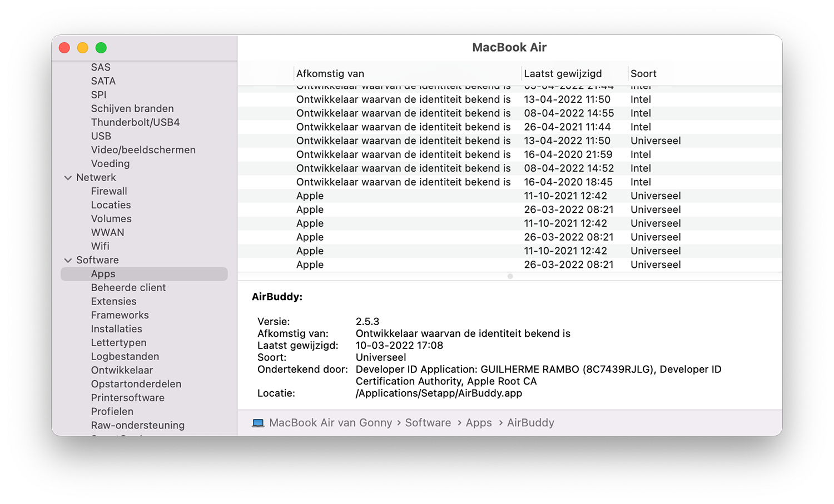Select row dated 16-04-2020 21:59
This screenshot has height=504, width=834.
click(510, 154)
